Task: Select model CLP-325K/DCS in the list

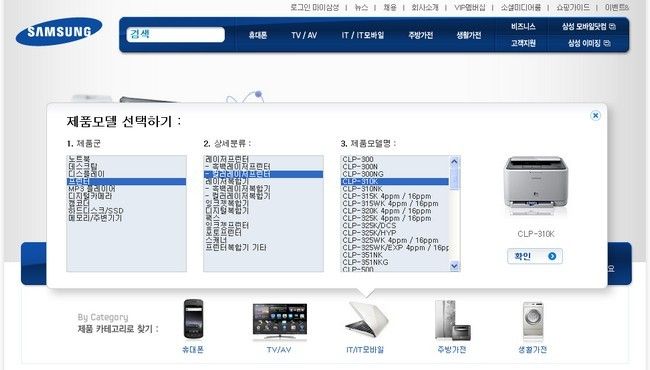Action: [x=395, y=225]
